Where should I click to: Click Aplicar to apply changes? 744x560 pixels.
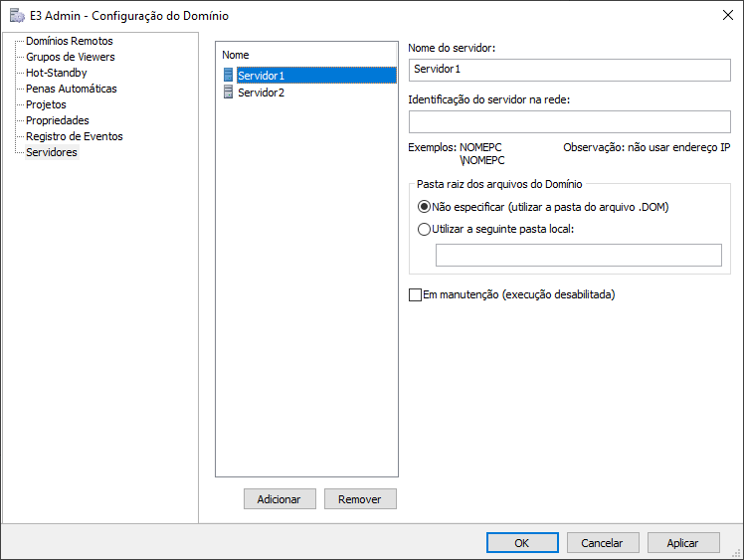[x=682, y=543]
